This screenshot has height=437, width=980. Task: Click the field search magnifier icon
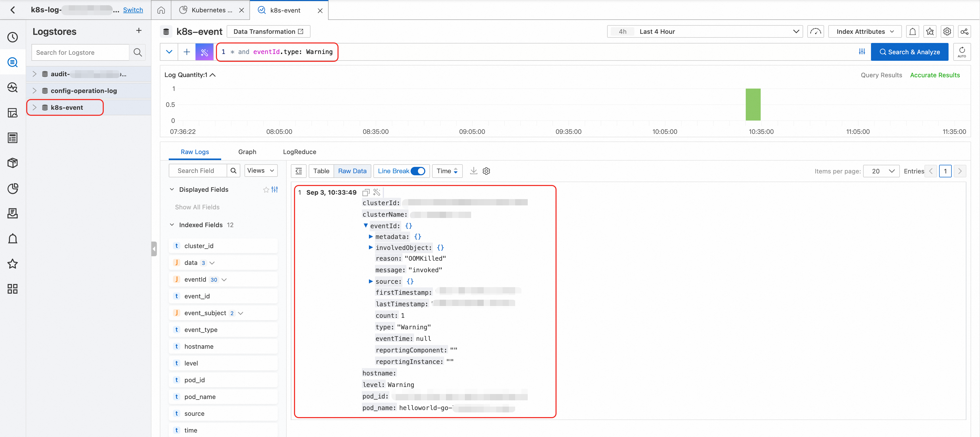pyautogui.click(x=233, y=171)
